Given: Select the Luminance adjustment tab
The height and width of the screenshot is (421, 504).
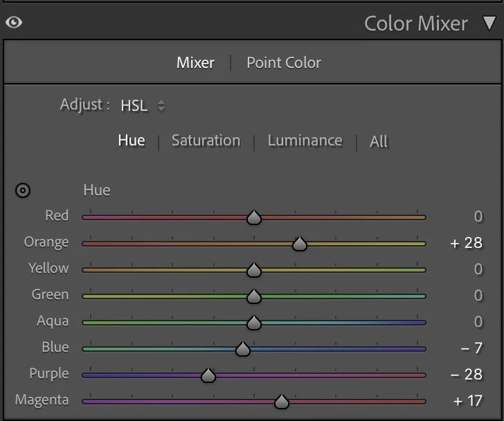Looking at the screenshot, I should pos(305,141).
